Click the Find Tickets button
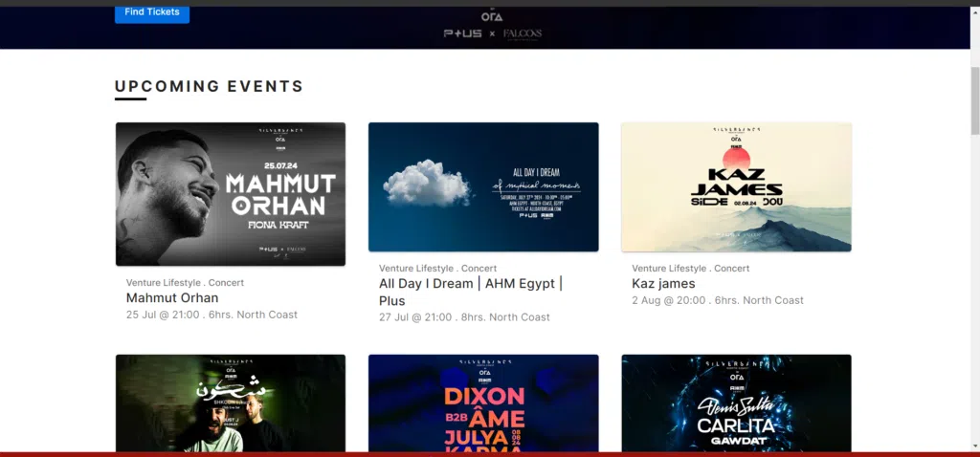 [x=152, y=12]
